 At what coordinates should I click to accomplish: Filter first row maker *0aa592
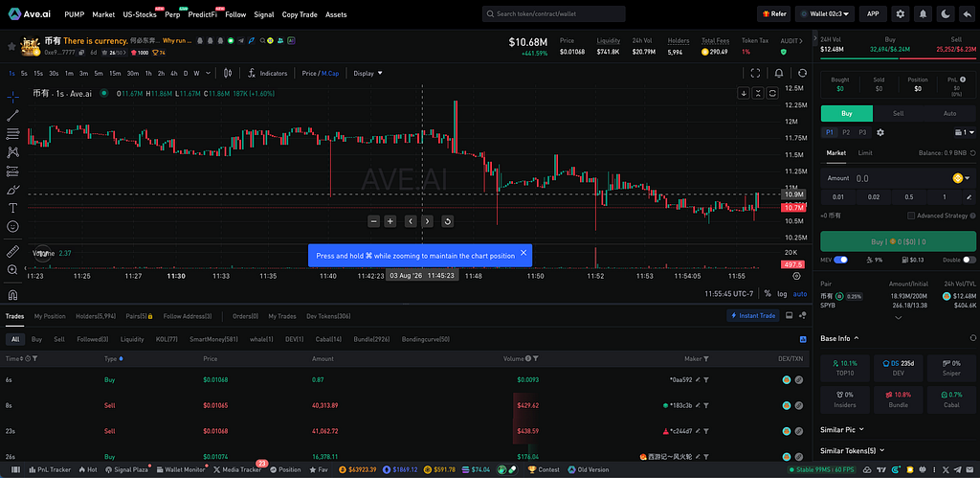click(x=706, y=379)
